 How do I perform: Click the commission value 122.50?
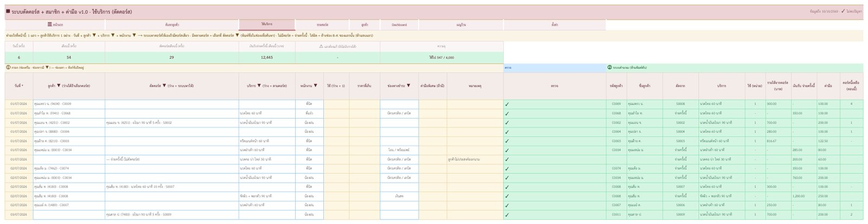pos(823,141)
